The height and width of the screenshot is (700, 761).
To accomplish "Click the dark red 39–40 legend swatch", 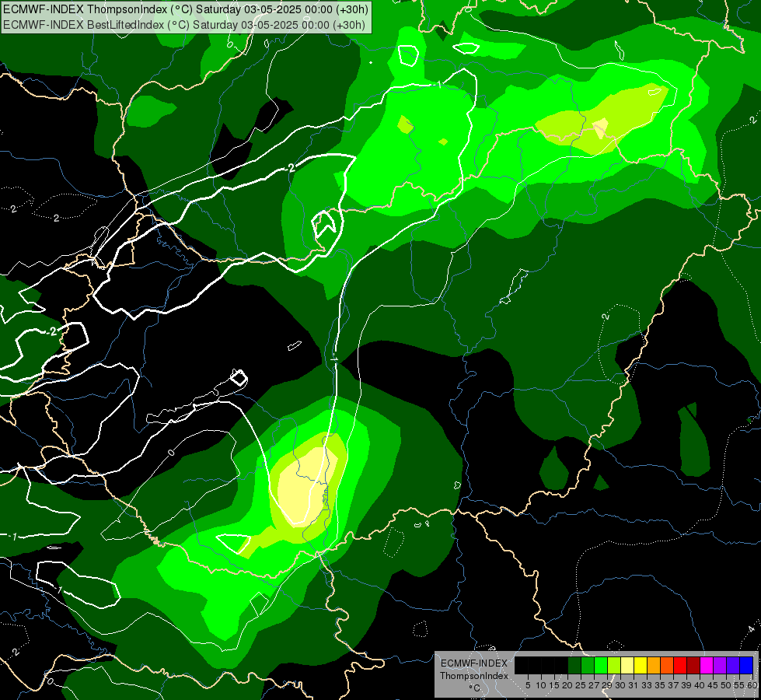I will point(693,666).
